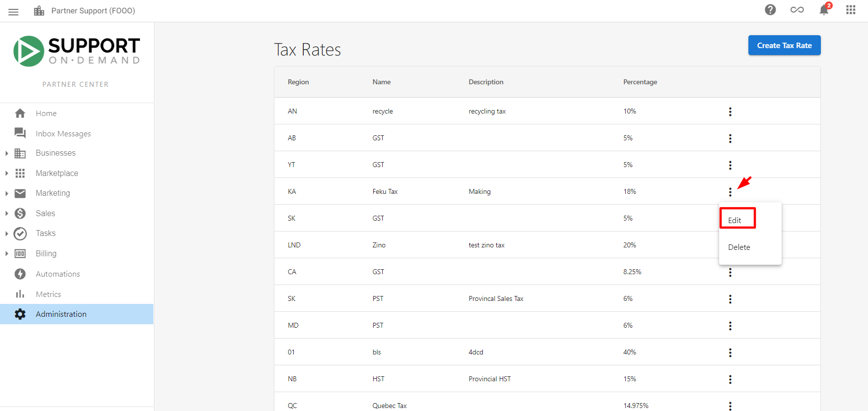Open the hamburger navigation menu

click(x=13, y=11)
